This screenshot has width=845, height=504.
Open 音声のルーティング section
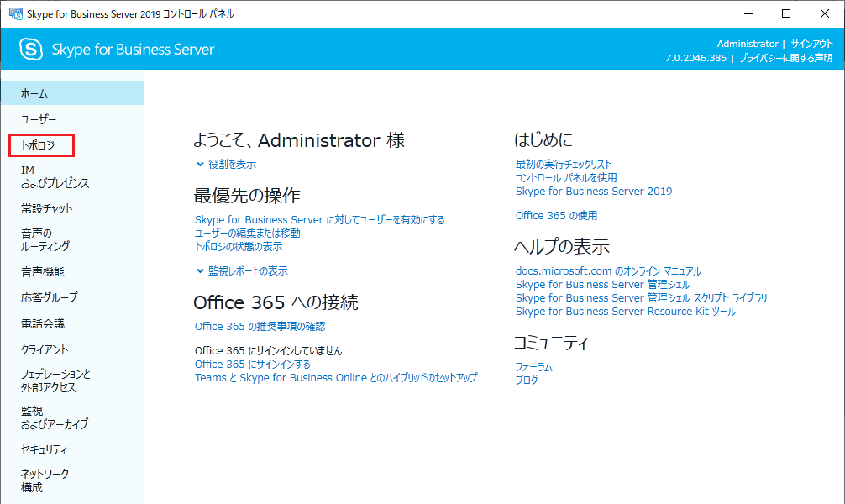coord(45,240)
